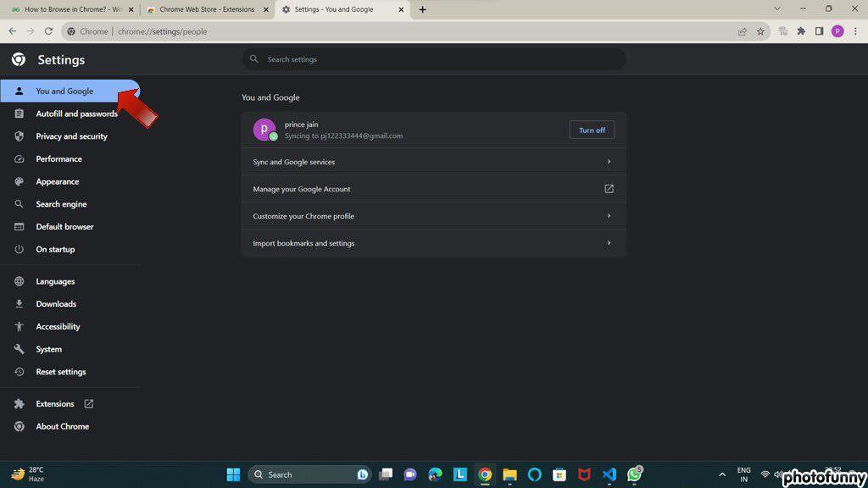Open On startup settings
The width and height of the screenshot is (868, 488).
tap(70, 250)
